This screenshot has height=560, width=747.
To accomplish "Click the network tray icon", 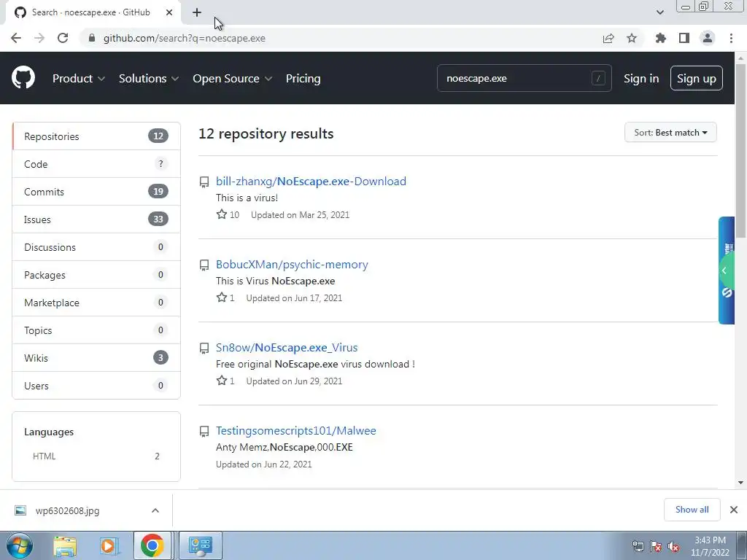I will coord(638,547).
